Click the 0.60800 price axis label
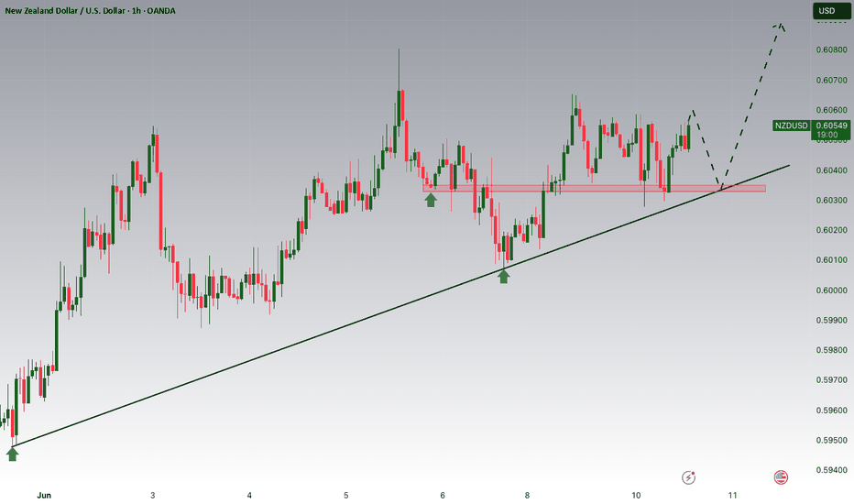Image resolution: width=854 pixels, height=504 pixels. [x=832, y=49]
